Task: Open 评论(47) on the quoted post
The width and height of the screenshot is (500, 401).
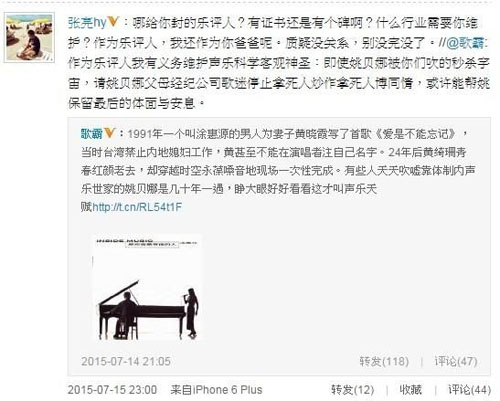Action: (456, 361)
